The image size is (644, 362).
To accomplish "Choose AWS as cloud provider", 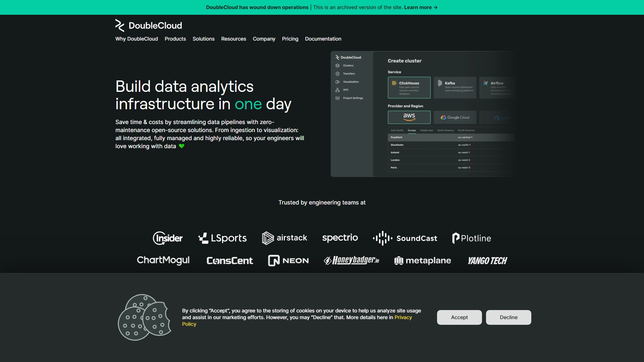I will 409,117.
